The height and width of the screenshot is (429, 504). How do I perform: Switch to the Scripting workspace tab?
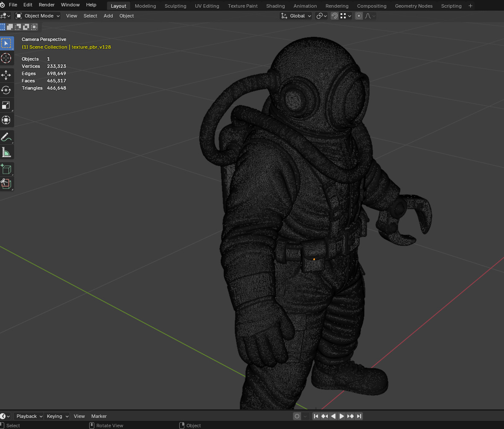[x=451, y=6]
